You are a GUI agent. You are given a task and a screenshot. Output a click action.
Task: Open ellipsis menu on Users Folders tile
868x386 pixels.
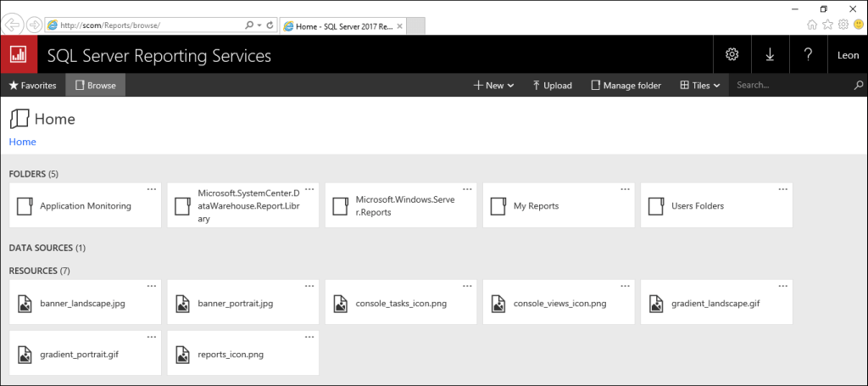click(x=782, y=189)
